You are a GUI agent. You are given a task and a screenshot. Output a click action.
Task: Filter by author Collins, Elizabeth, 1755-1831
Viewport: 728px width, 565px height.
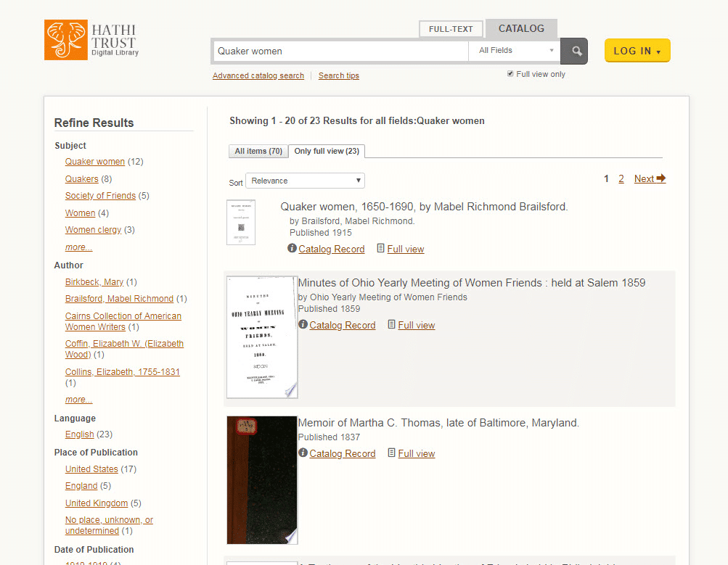point(122,372)
